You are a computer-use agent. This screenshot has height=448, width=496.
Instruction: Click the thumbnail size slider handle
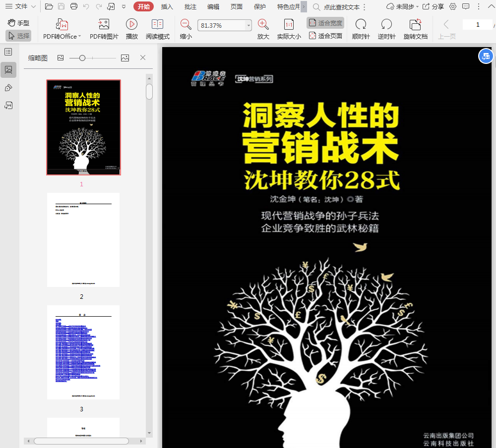(82, 58)
